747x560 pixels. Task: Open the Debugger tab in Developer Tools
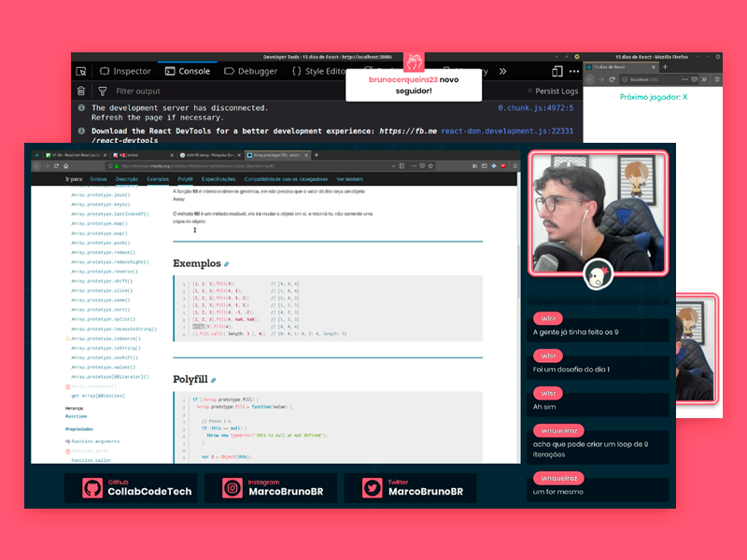[x=250, y=72]
